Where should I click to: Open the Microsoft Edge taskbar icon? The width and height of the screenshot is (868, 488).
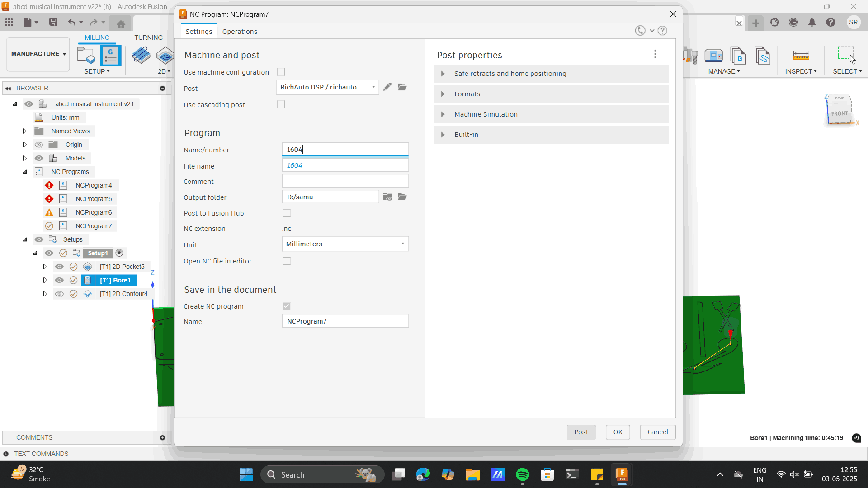pos(423,474)
